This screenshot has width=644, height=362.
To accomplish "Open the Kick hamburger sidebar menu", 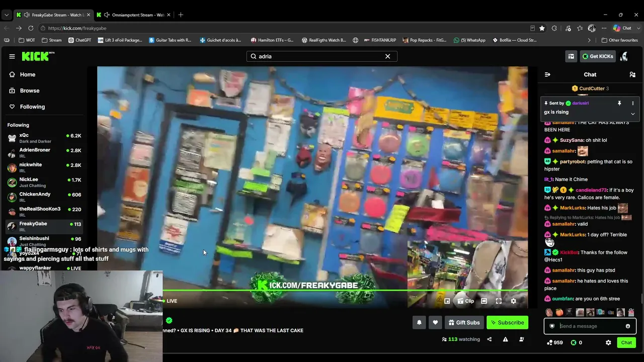I will [12, 56].
